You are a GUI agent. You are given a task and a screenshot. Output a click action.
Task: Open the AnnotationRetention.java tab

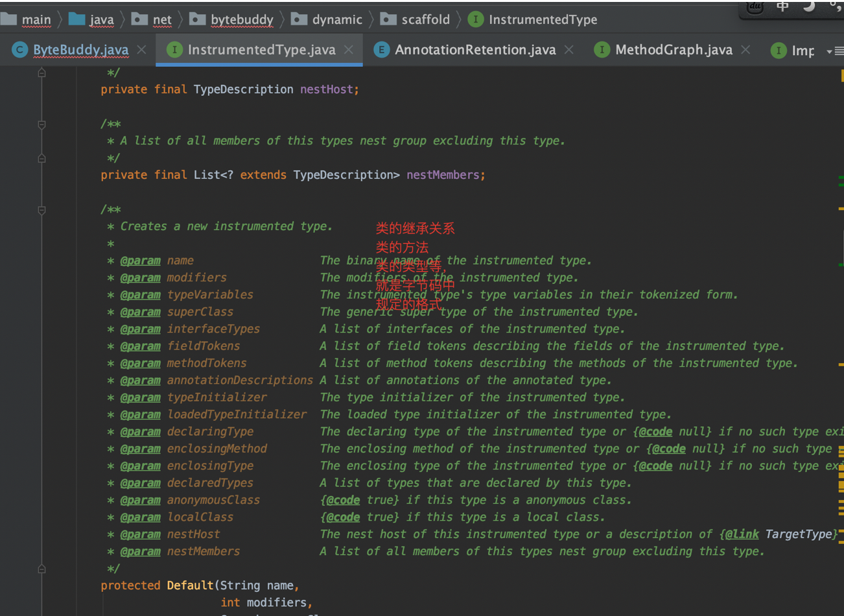point(475,50)
